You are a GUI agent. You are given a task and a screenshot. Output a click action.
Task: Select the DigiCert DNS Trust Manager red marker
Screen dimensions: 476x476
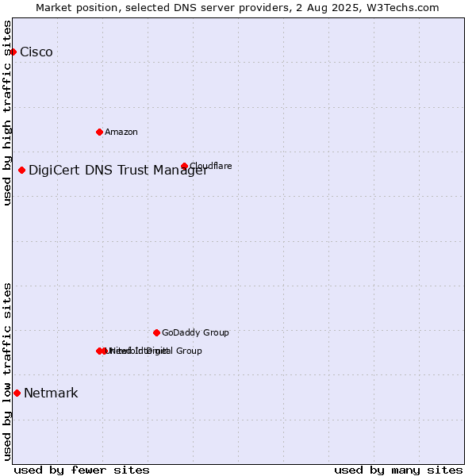click(x=21, y=170)
